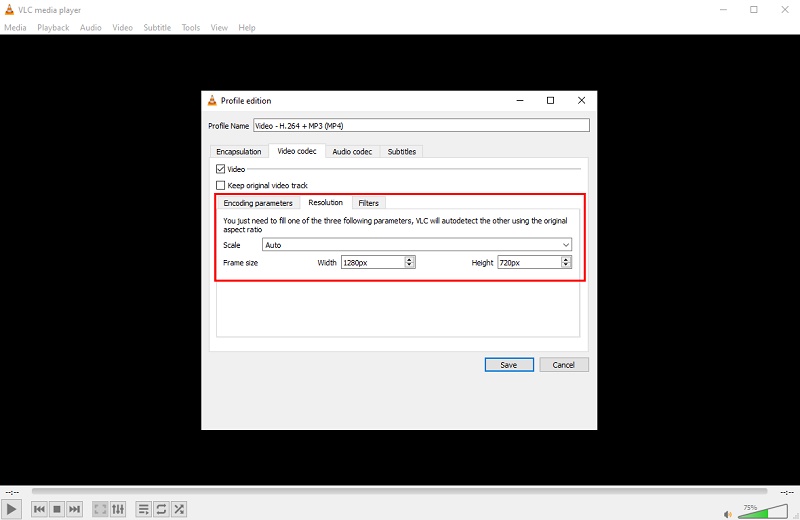Click the Play button in VLC controls
The width and height of the screenshot is (800, 520).
pos(11,509)
